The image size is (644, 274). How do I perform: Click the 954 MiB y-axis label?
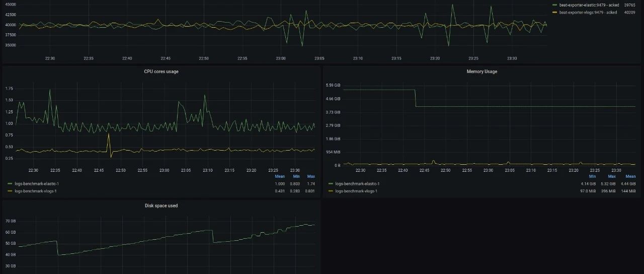pyautogui.click(x=334, y=152)
